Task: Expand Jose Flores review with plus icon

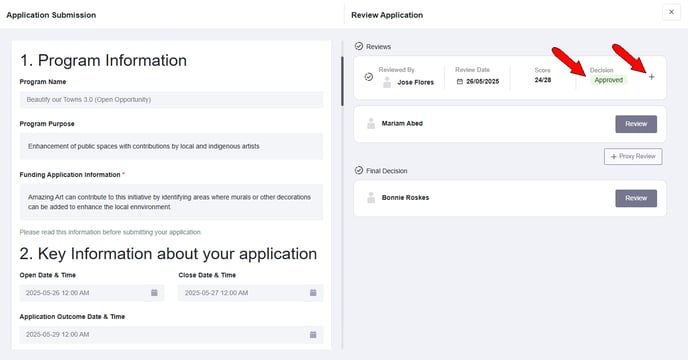Action: click(652, 77)
